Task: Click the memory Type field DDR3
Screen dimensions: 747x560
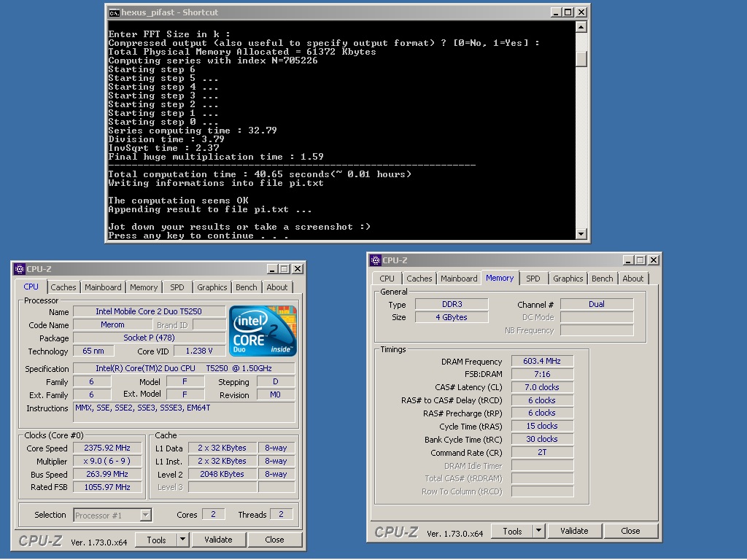Action: click(x=452, y=304)
